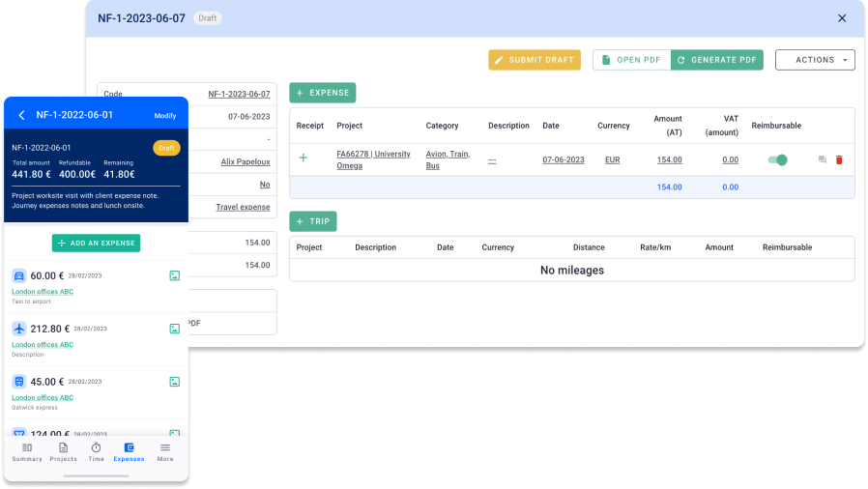This screenshot has height=489, width=868.
Task: Click Taxi to airport description text
Action: (31, 302)
